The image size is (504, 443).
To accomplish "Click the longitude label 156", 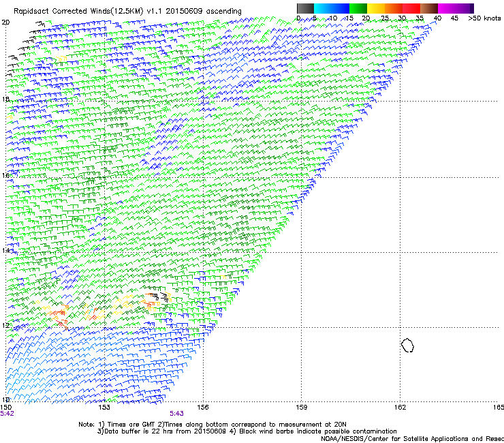I will [203, 408].
